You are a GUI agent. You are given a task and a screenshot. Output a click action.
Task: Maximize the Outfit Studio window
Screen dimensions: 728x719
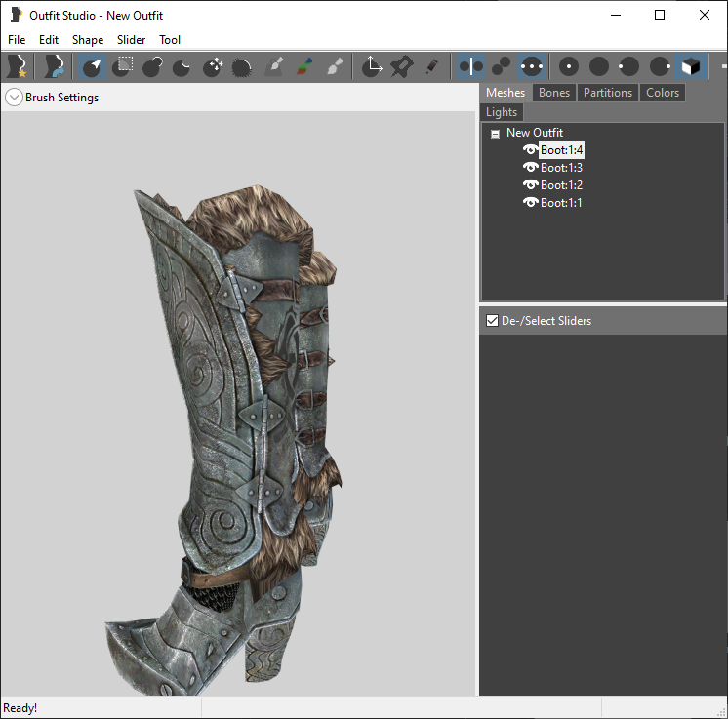660,15
